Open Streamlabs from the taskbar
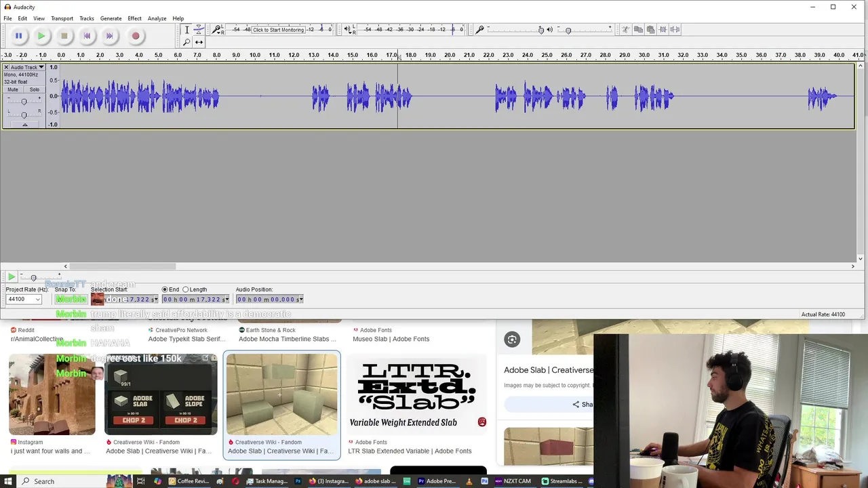The width and height of the screenshot is (868, 488). point(562,481)
